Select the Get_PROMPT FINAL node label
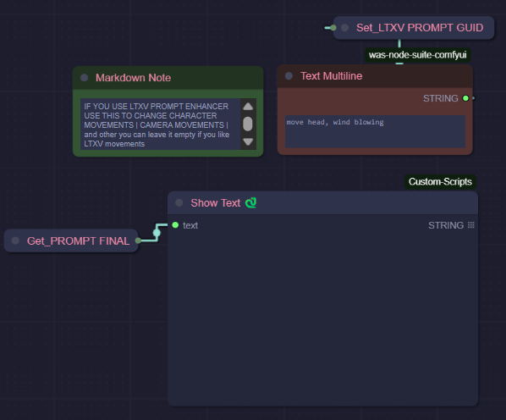 79,240
